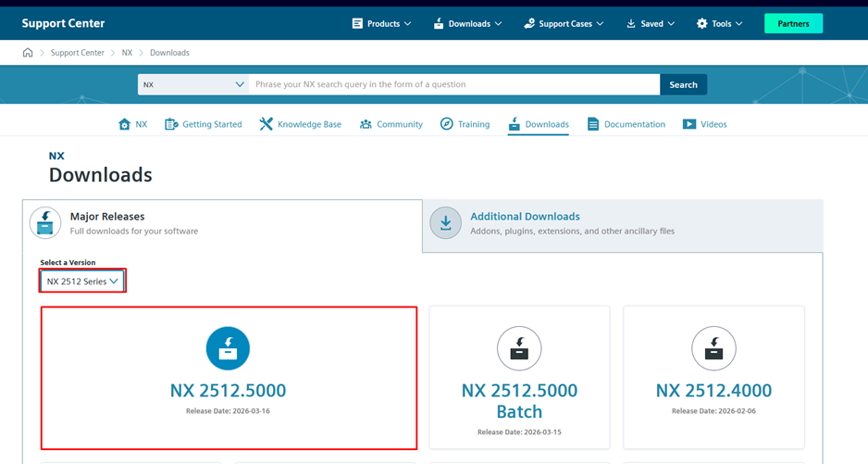Expand the NX product search scope dropdown
Screen dimensions: 868x464
(193, 84)
